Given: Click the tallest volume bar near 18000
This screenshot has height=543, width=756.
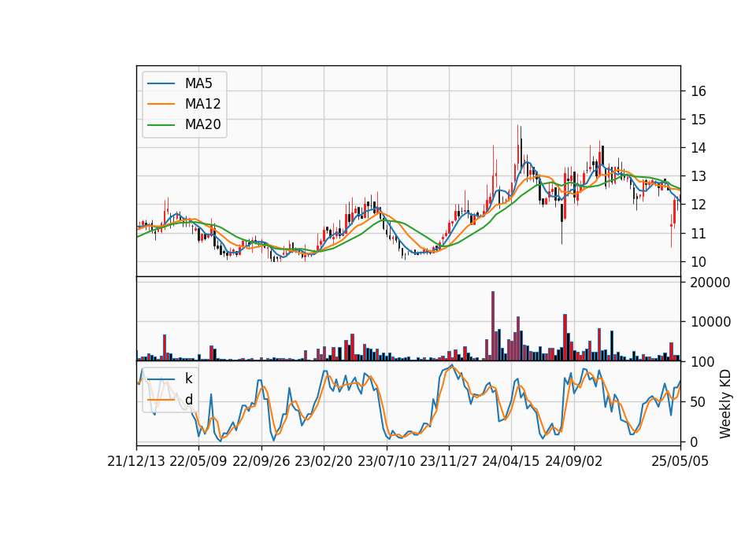Looking at the screenshot, I should coord(493,326).
